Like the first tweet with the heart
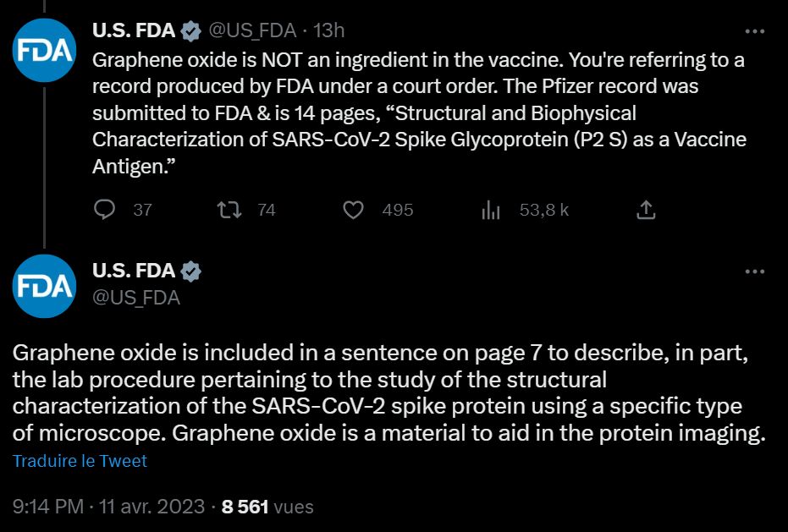The height and width of the screenshot is (532, 788). pos(355,210)
